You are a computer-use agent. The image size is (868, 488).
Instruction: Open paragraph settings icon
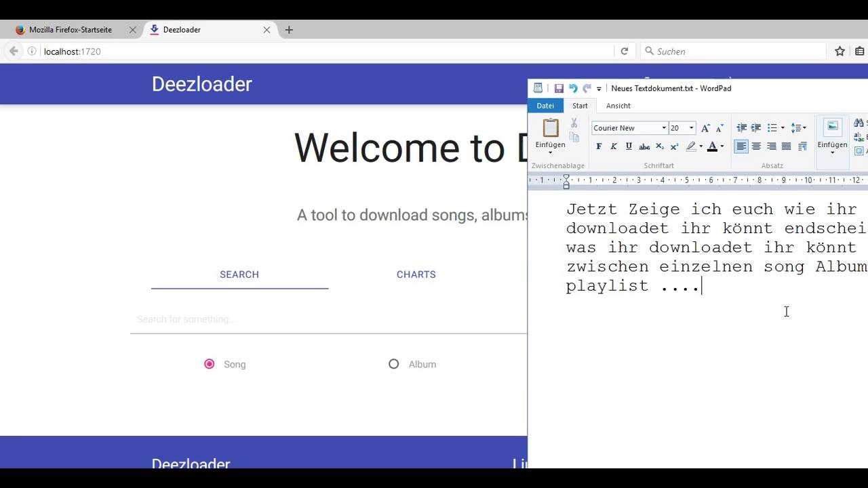pos(802,146)
